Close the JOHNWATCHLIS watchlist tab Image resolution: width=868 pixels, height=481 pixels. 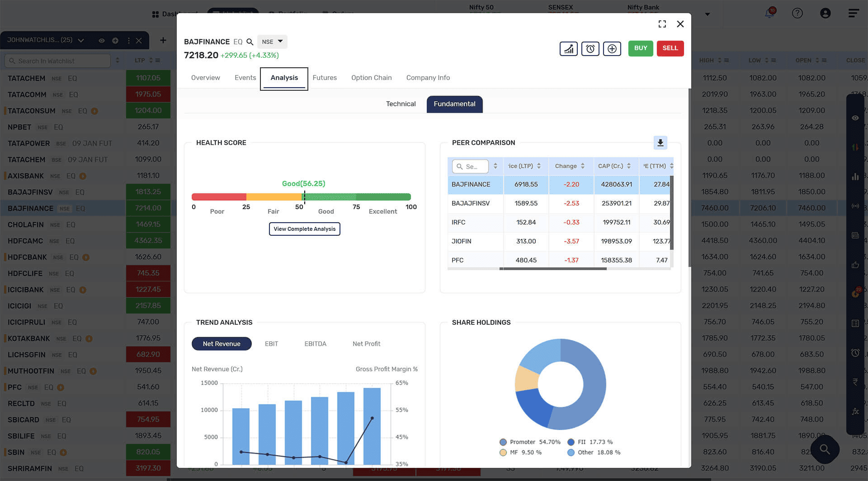[139, 41]
